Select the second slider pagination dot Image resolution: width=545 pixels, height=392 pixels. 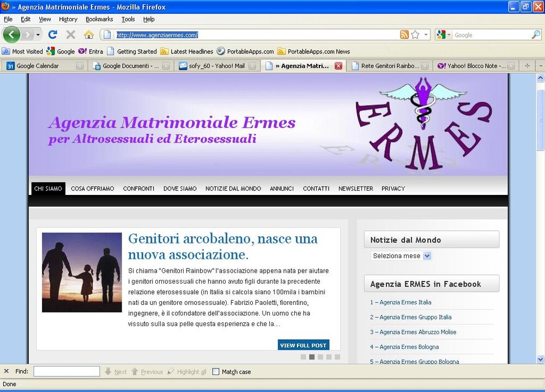(312, 357)
